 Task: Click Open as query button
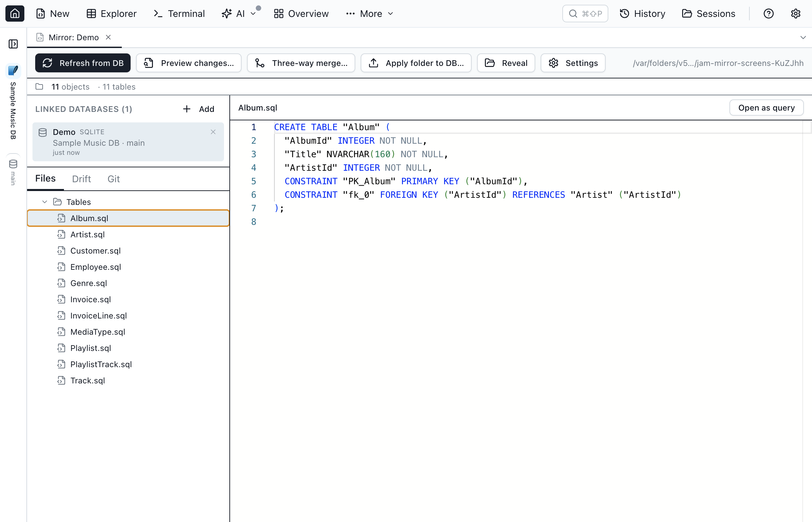(x=766, y=108)
